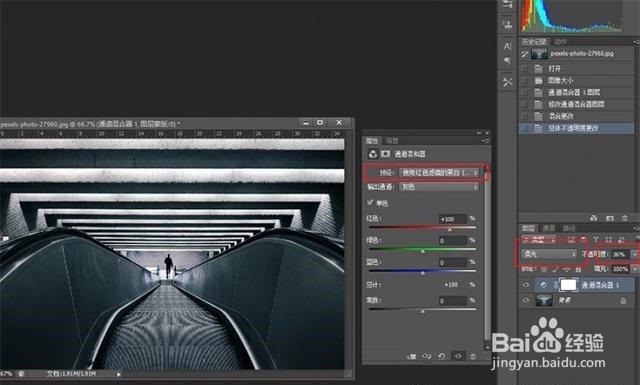Open the Adjustments sliders icon in dock
The image size is (640, 385).
507,4
